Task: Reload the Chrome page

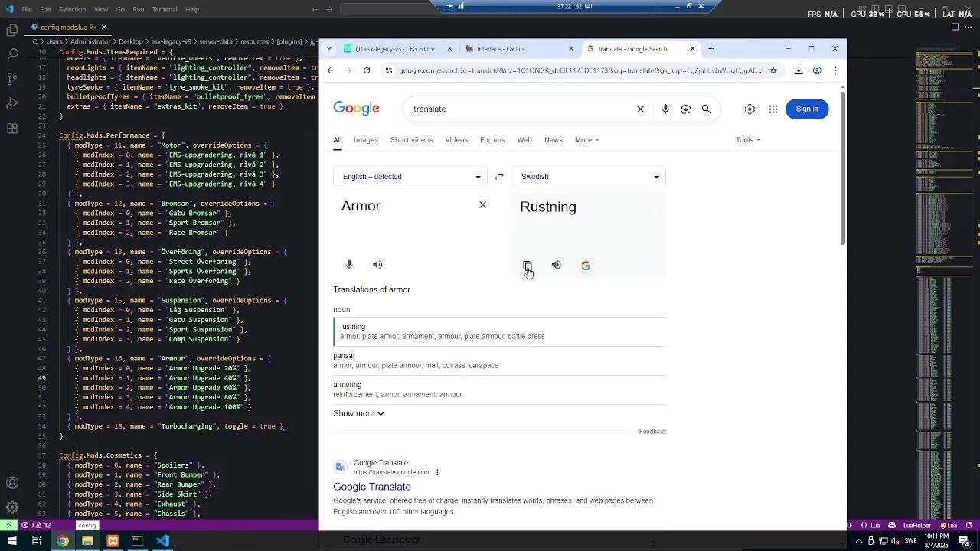Action: 367,70
